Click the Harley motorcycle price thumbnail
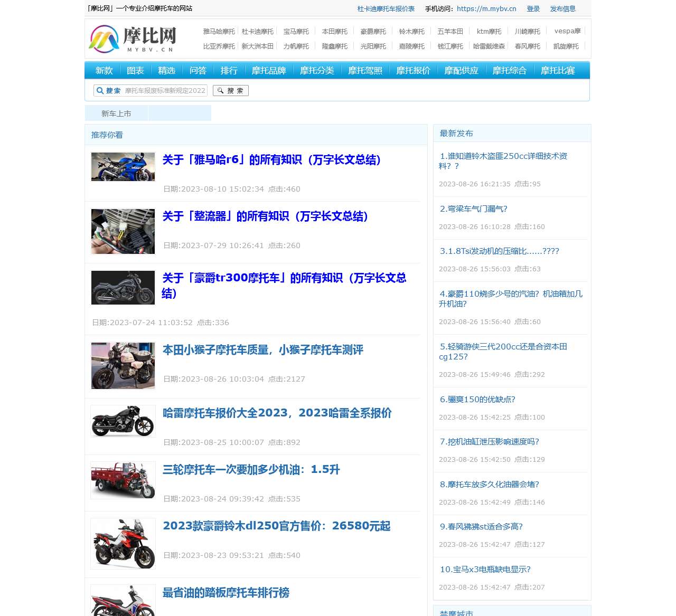676x616 pixels. 123,421
